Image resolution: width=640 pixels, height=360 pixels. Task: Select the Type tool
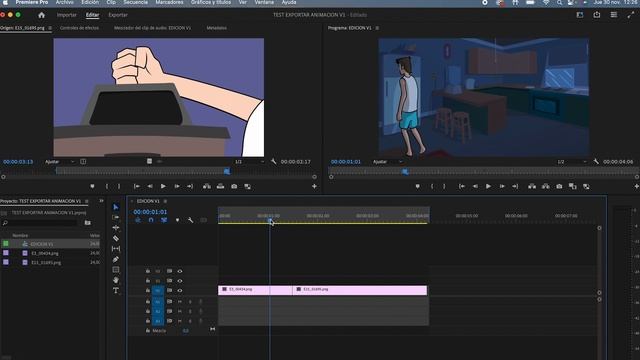pos(116,291)
